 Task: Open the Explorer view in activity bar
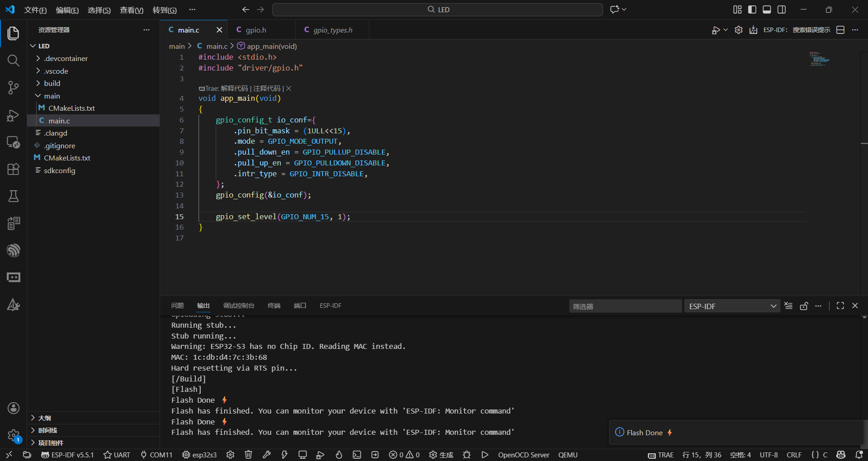[13, 33]
